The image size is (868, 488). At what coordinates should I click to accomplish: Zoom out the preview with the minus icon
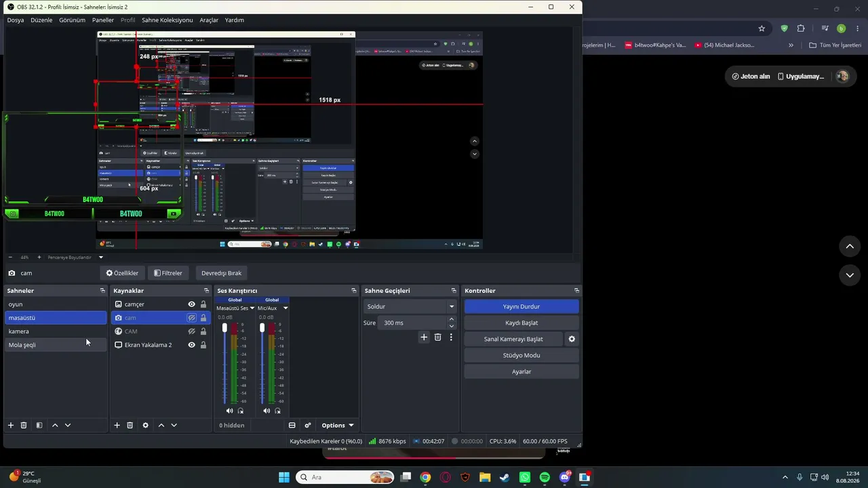10,258
